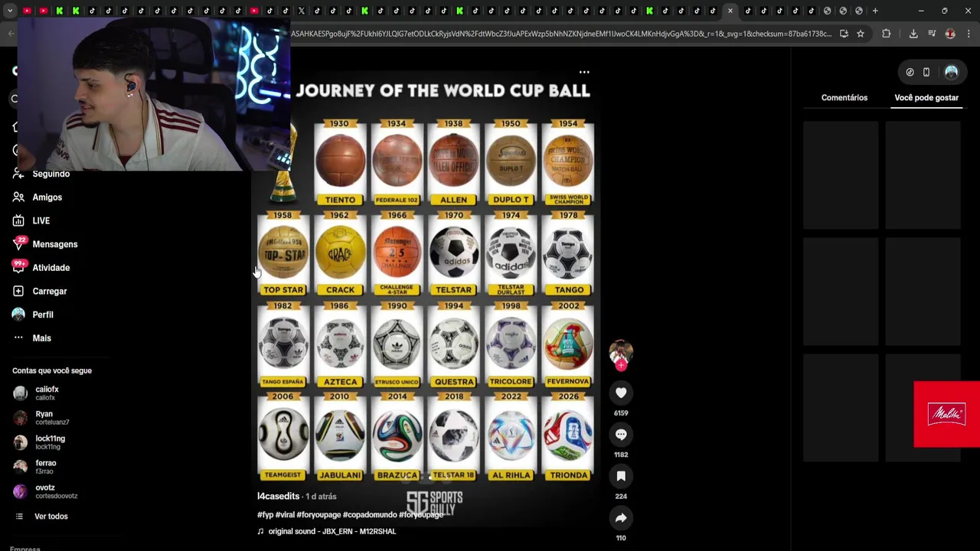
Task: Open Chrome three-dot menu
Action: [969, 34]
